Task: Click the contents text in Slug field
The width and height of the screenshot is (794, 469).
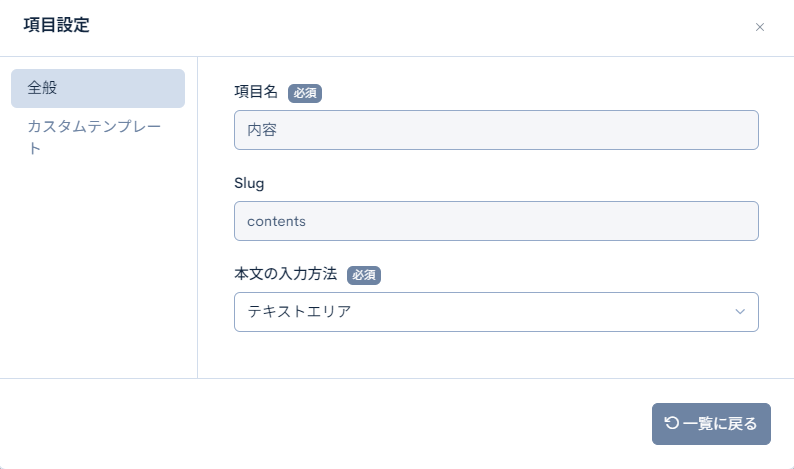Action: coord(276,221)
